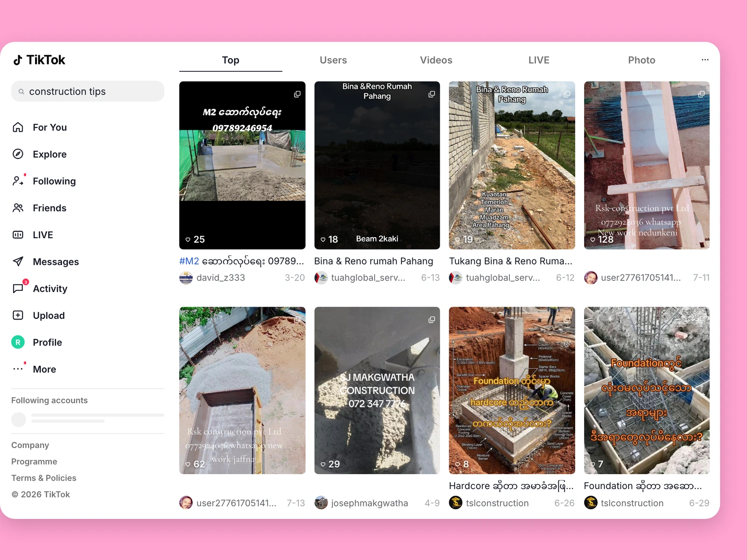The image size is (747, 560).
Task: Click david_z333 profile avatar
Action: (x=186, y=278)
